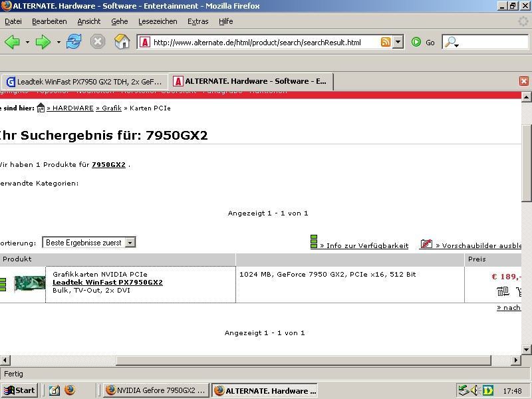Open the search engine magnifier dropdown
The height and width of the screenshot is (399, 532).
tap(452, 42)
